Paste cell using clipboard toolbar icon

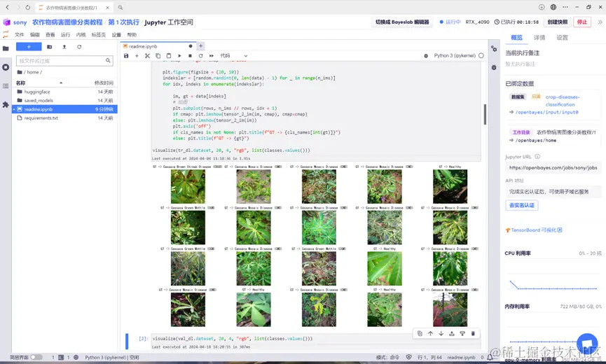(x=169, y=55)
